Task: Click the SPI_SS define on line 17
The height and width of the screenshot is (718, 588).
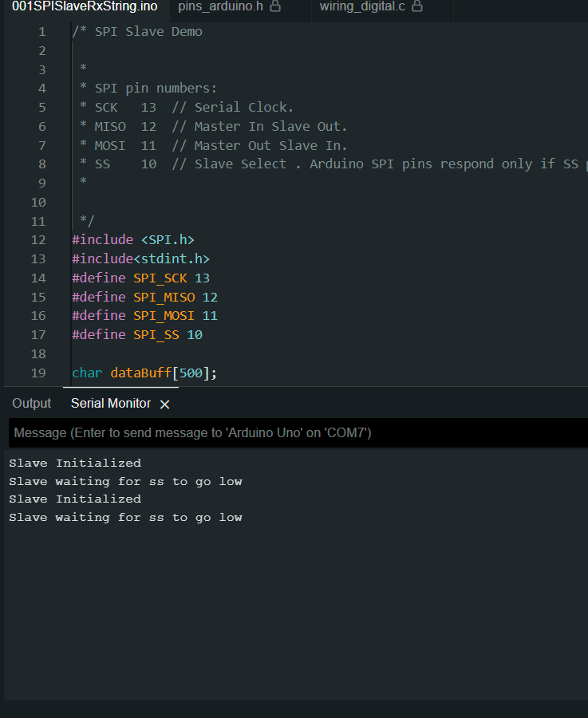Action: tap(156, 335)
